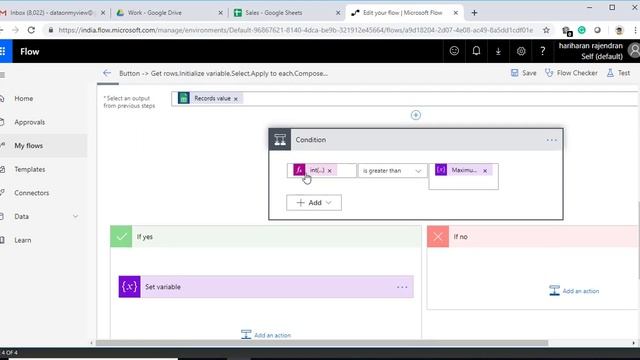The height and width of the screenshot is (360, 640).
Task: Switch to Sales - Google Sheets tab
Action: [x=286, y=13]
